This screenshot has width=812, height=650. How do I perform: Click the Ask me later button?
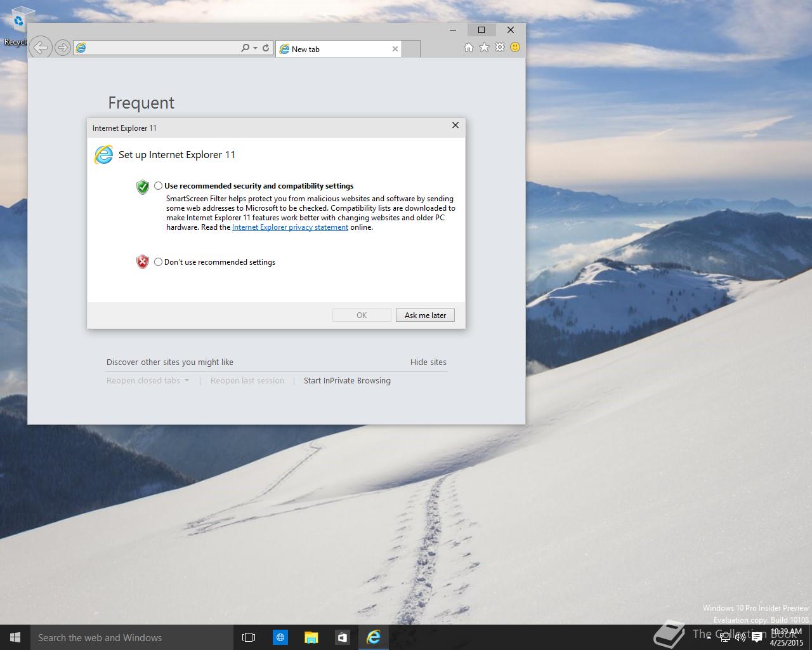click(x=425, y=315)
